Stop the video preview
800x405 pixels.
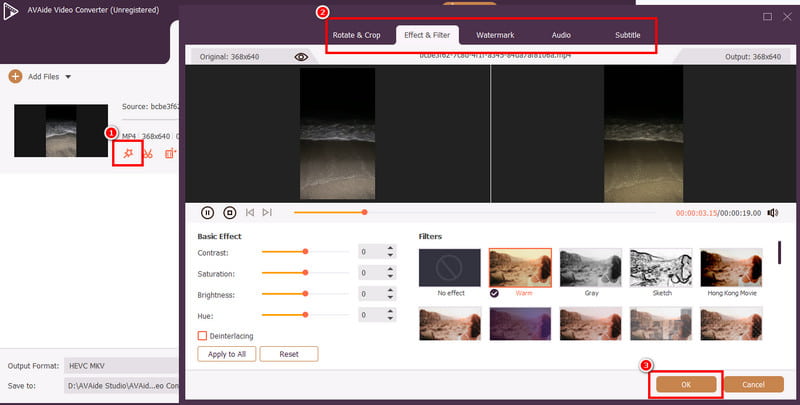[229, 212]
